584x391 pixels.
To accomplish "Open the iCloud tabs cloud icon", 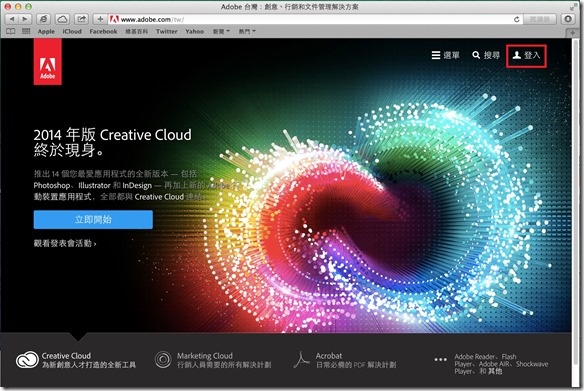I will click(63, 19).
